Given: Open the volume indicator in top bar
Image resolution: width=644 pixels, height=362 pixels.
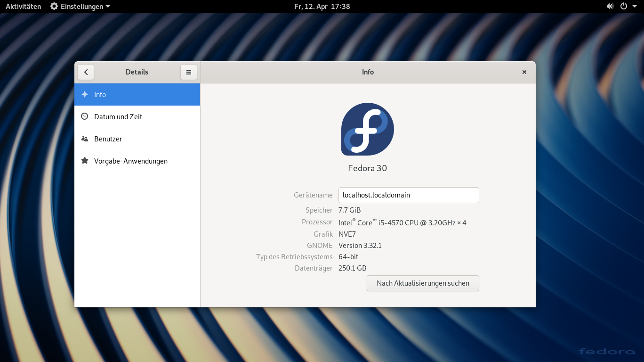Looking at the screenshot, I should [x=610, y=6].
